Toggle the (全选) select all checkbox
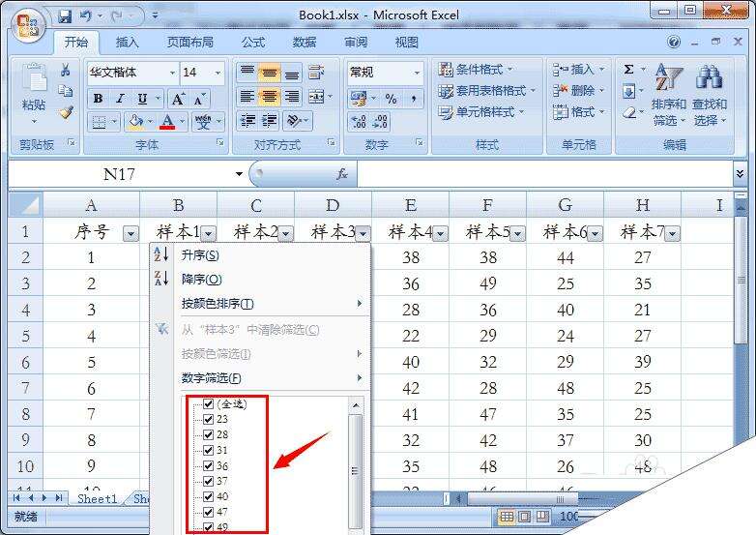The height and width of the screenshot is (535, 756). (x=208, y=403)
